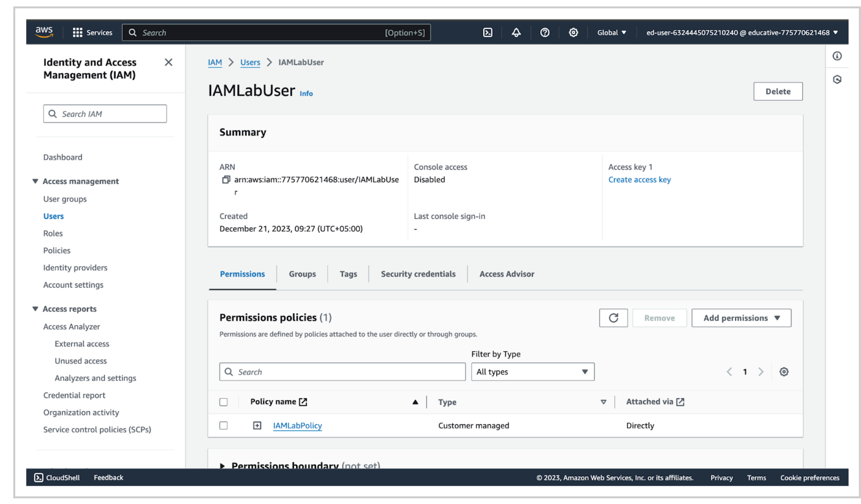Close the IAM navigation panel
Viewport: 861px width, 504px height.
tap(169, 62)
